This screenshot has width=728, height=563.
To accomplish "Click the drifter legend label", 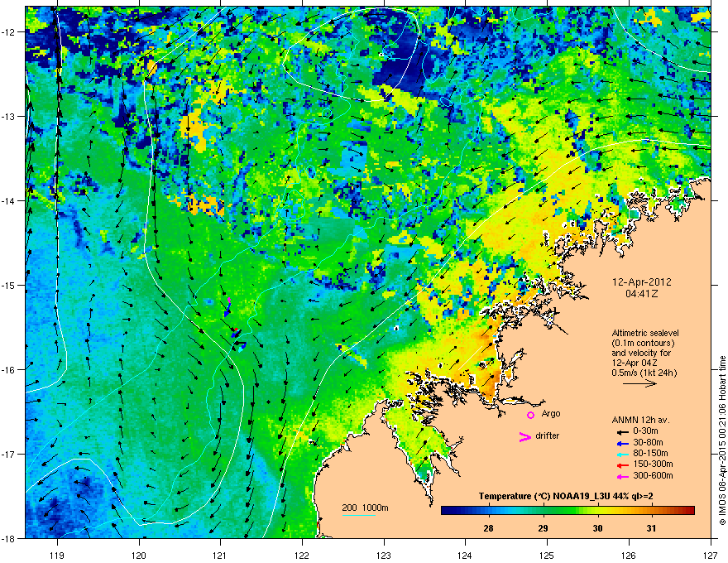I will tap(548, 435).
